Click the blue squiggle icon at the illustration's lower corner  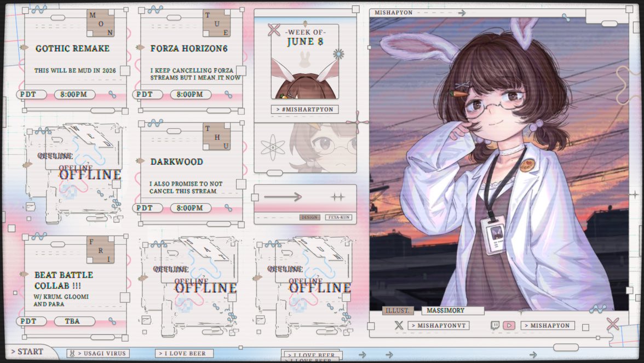coord(598,308)
